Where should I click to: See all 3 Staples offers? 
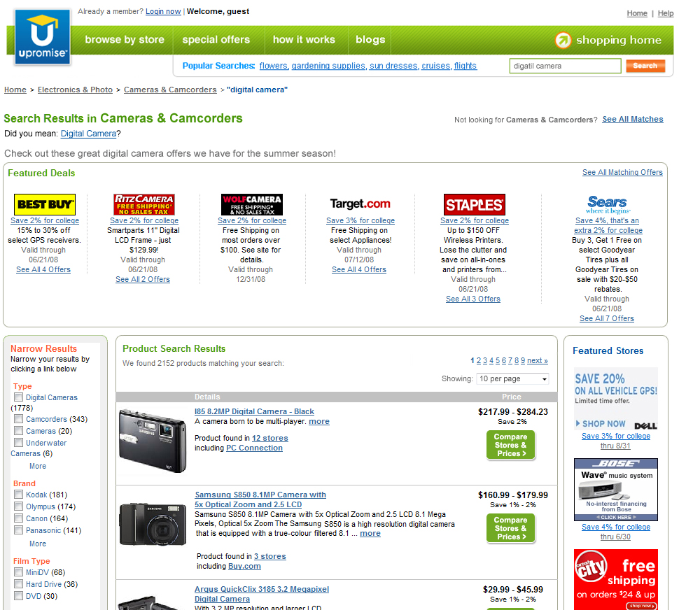coord(473,299)
